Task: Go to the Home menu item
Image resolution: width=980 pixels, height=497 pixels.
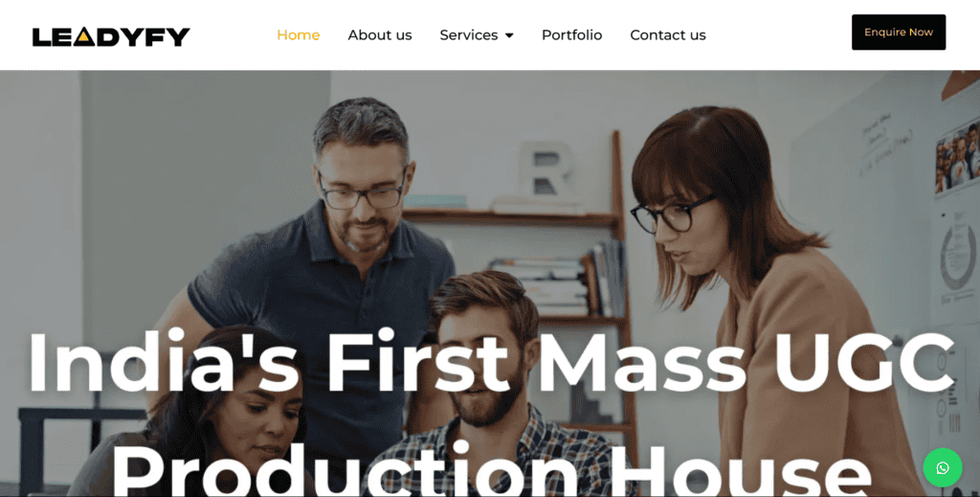Action: point(299,35)
